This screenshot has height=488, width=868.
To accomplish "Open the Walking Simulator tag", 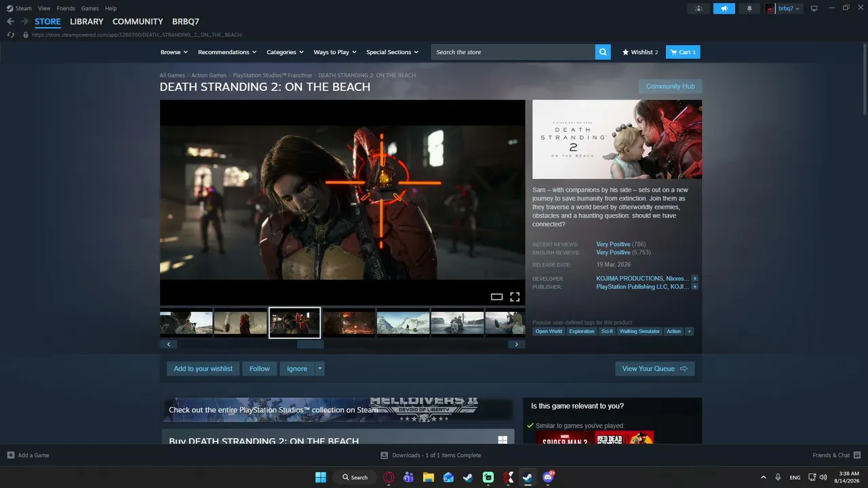I will click(639, 331).
